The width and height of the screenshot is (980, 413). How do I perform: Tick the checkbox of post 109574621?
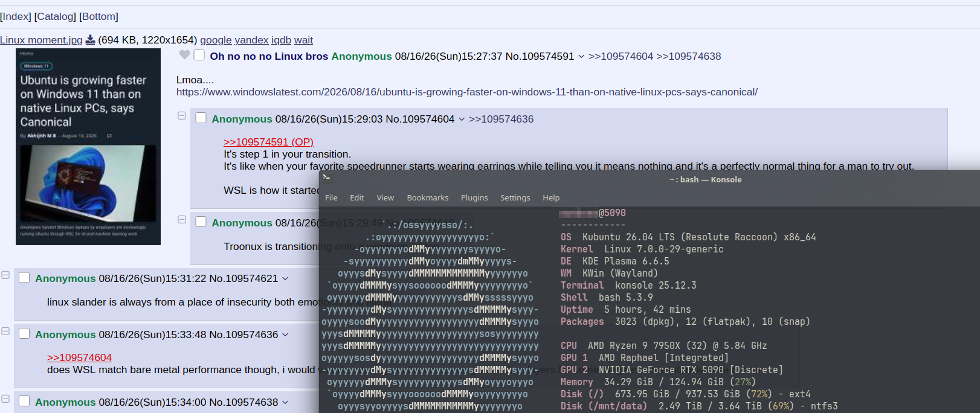click(24, 277)
